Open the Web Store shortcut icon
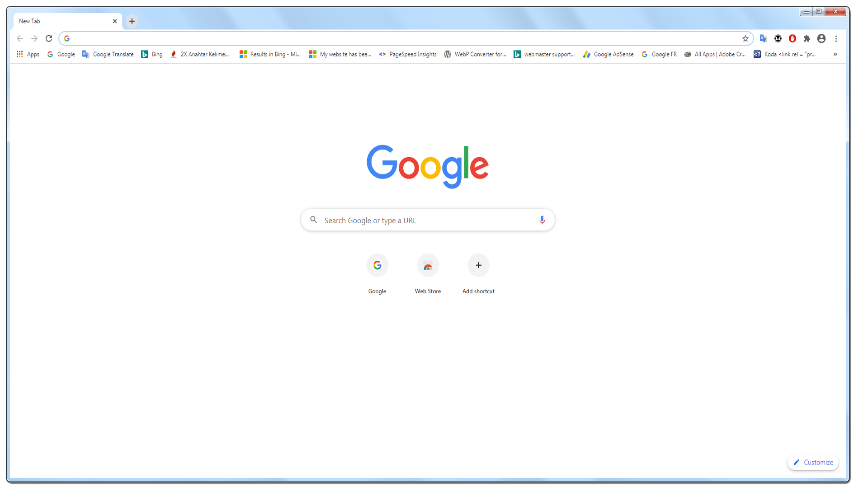Image resolution: width=868 pixels, height=488 pixels. [427, 265]
